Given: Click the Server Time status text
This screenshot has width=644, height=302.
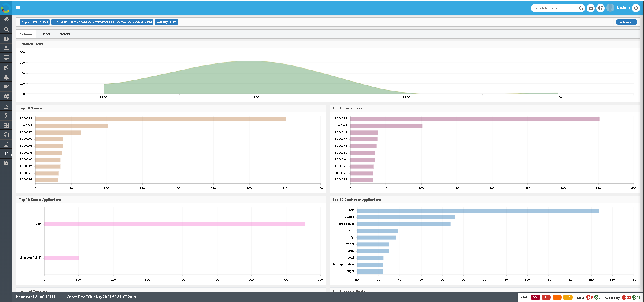Looking at the screenshot, I should click(x=102, y=297).
